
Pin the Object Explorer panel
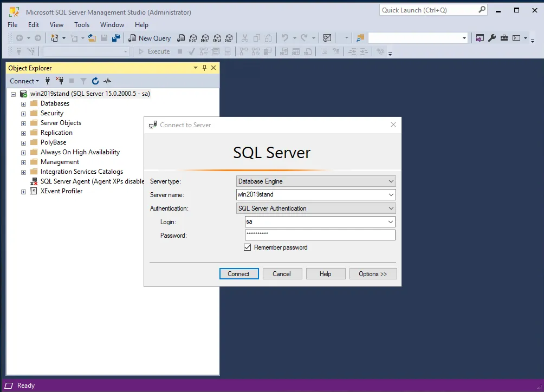coord(204,68)
